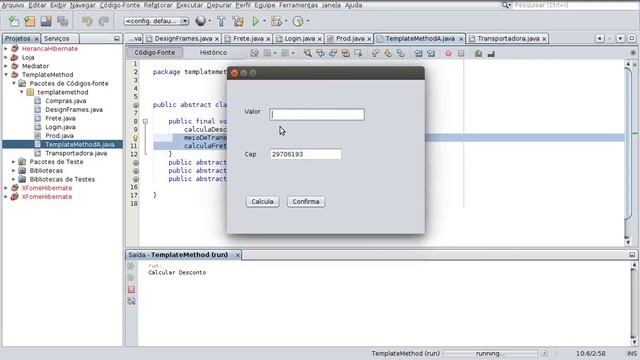Click the Valor input field
The height and width of the screenshot is (360, 640).
coord(317,114)
